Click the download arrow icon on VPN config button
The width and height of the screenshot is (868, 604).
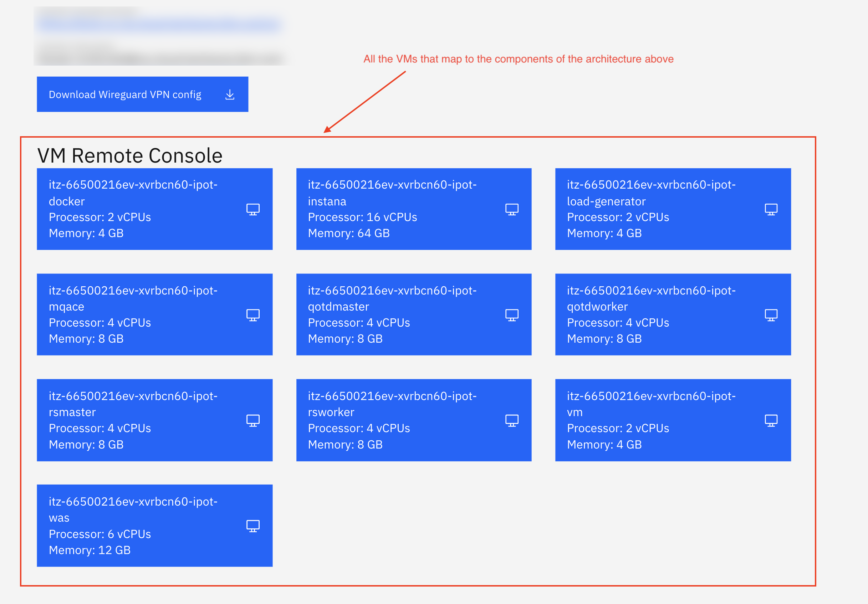tap(229, 94)
